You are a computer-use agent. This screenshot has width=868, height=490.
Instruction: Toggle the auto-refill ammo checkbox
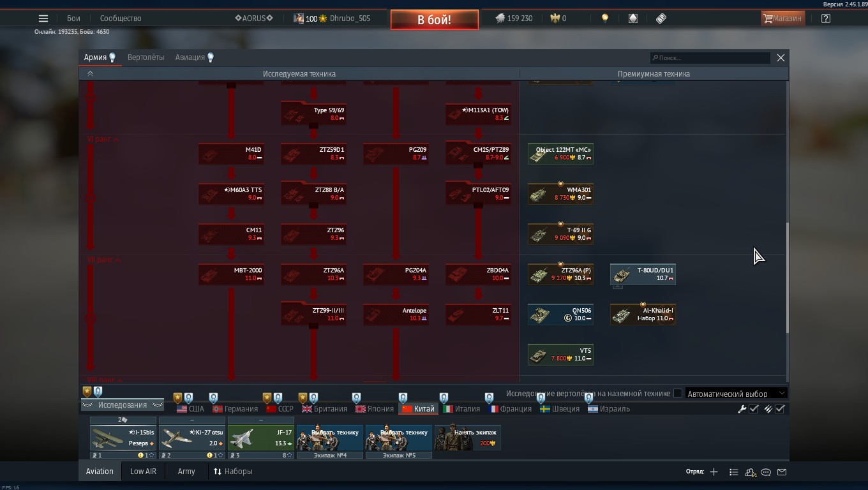click(780, 409)
